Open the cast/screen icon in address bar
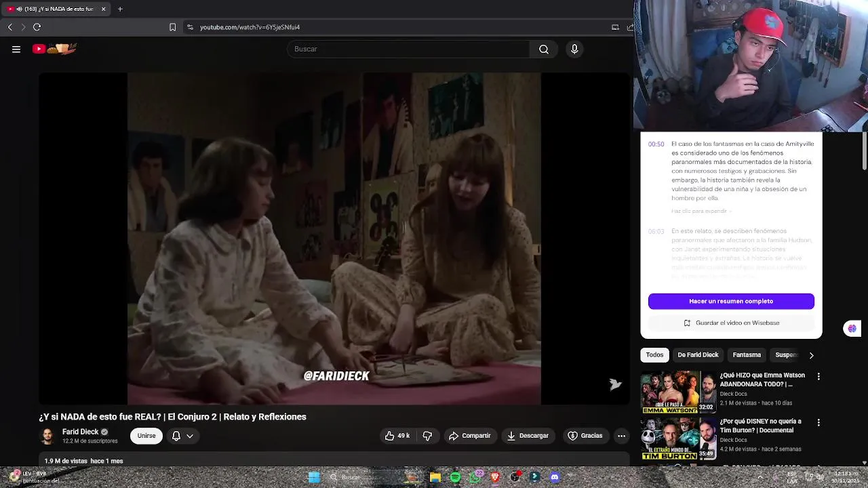Image resolution: width=868 pixels, height=488 pixels. click(615, 27)
